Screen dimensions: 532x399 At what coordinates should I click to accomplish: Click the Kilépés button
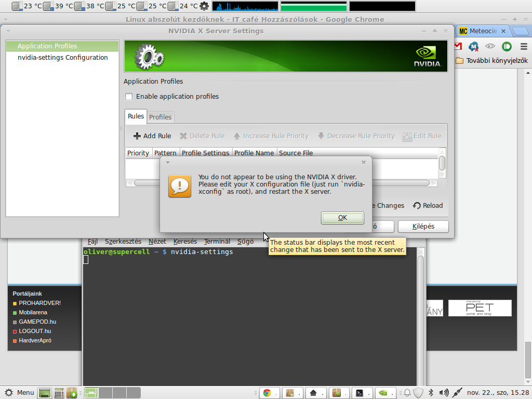[423, 227]
